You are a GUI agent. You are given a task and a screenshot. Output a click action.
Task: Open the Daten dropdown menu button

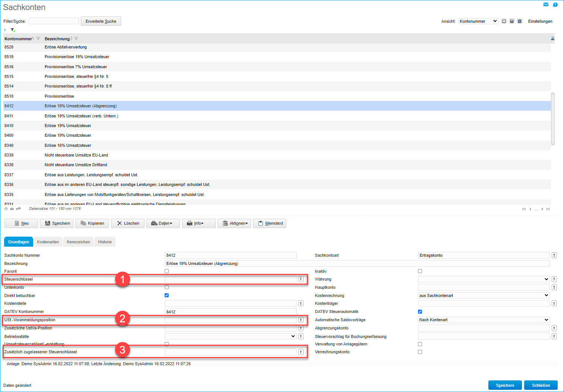point(163,223)
